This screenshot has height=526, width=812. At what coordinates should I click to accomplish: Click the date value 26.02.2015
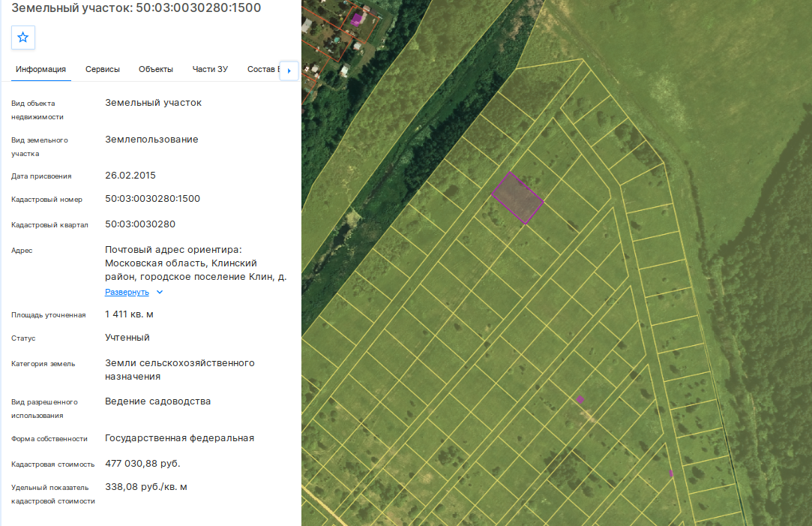coord(130,176)
